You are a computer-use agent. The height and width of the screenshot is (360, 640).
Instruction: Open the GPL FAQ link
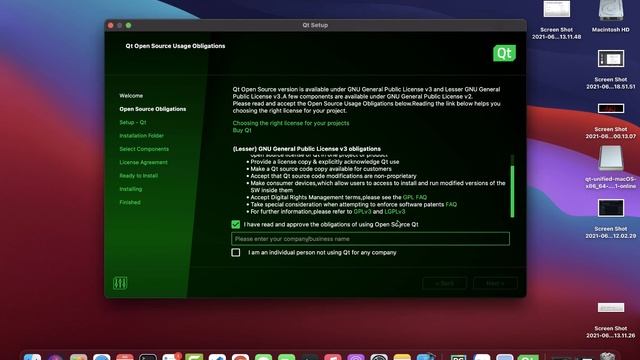click(415, 197)
